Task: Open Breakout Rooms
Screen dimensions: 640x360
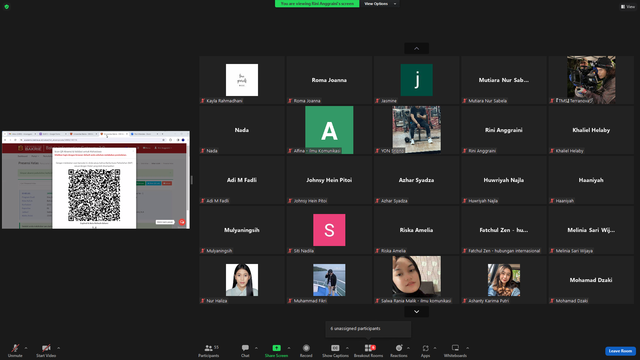Action: [x=368, y=350]
